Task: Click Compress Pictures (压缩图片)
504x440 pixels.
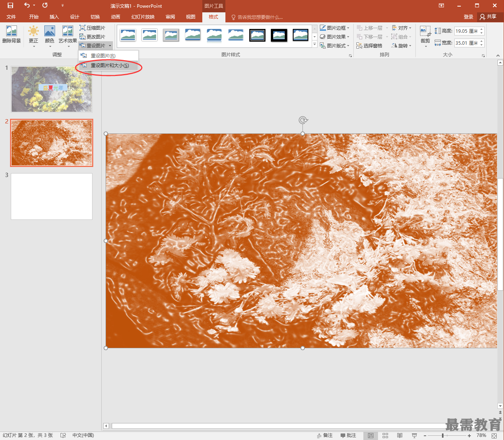Action: point(92,28)
